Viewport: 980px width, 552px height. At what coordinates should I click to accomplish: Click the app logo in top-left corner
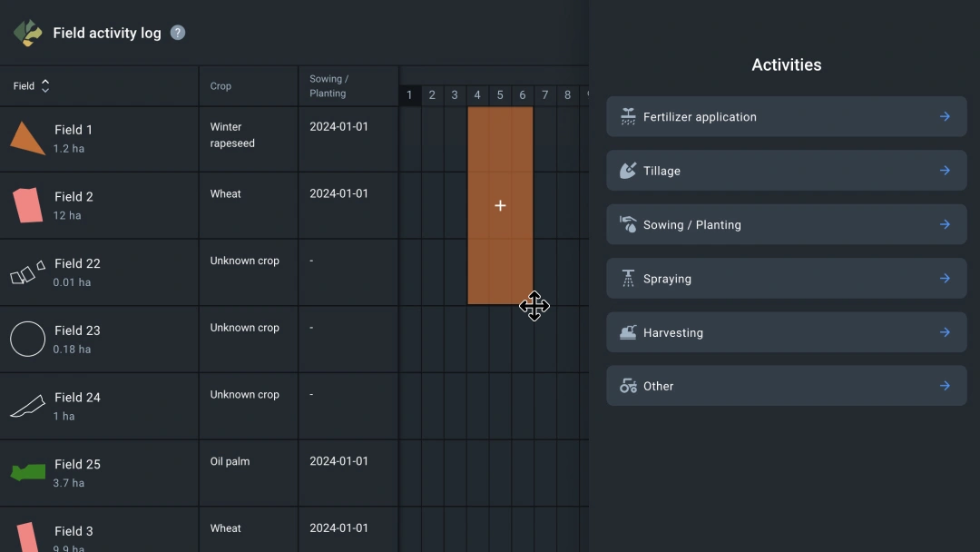(26, 32)
